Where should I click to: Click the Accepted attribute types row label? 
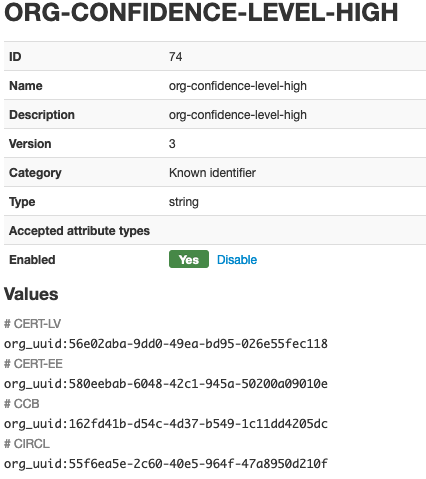[x=79, y=231]
